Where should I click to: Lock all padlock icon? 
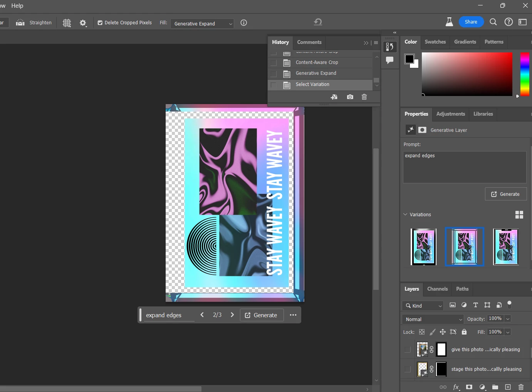[x=464, y=332]
